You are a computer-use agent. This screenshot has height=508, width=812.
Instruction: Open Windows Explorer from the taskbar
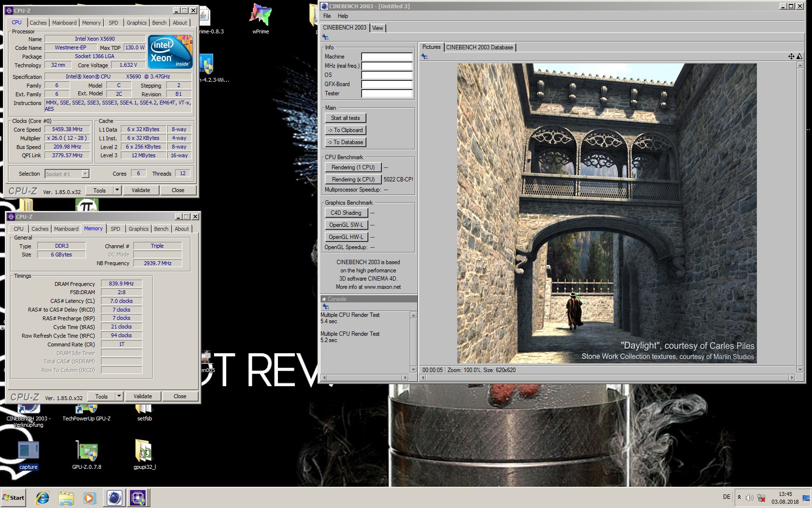pos(66,497)
